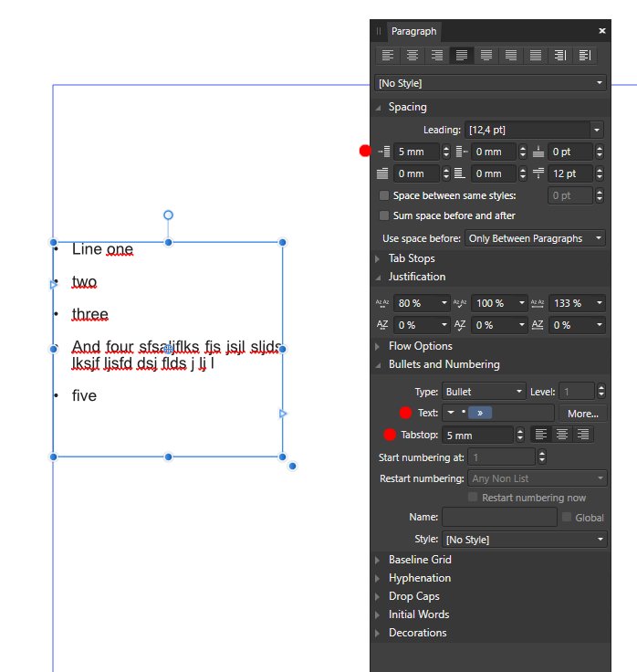Click the panel drag grip beside Paragraph tab
The width and height of the screenshot is (637, 672).
tap(379, 31)
